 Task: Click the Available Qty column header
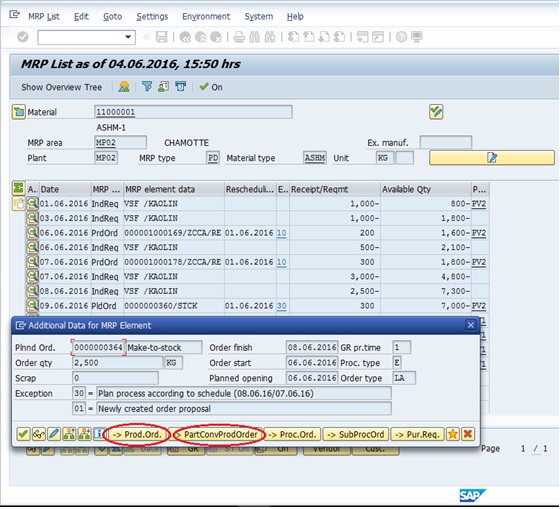pyautogui.click(x=425, y=189)
